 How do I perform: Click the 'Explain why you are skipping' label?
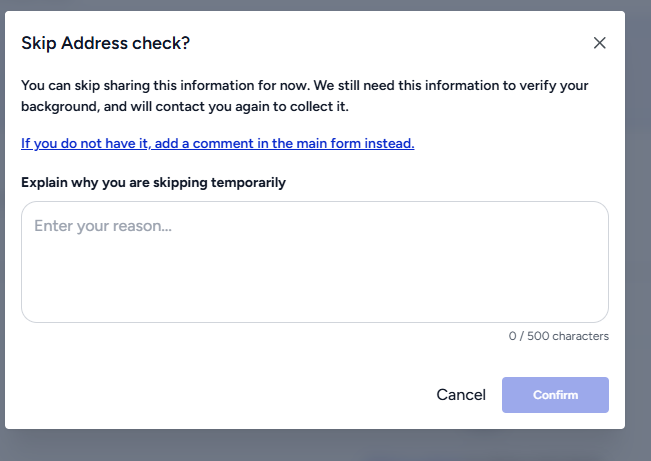pyautogui.click(x=153, y=182)
